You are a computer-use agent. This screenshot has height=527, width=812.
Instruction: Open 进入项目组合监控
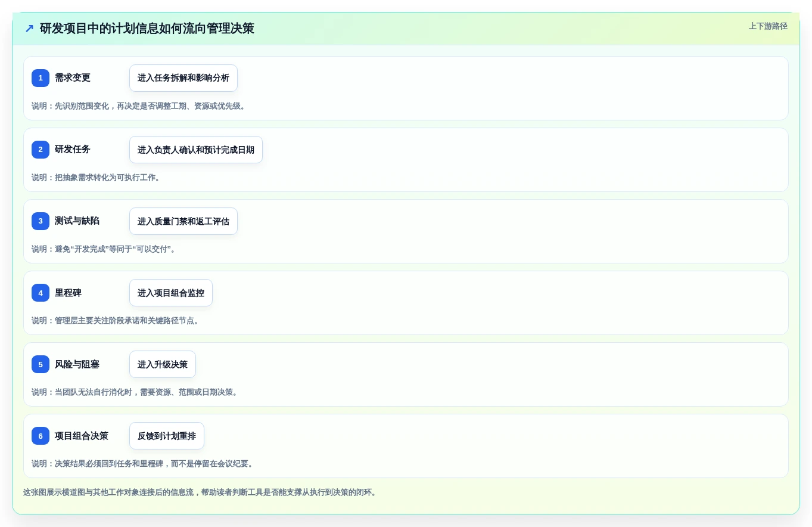[171, 293]
